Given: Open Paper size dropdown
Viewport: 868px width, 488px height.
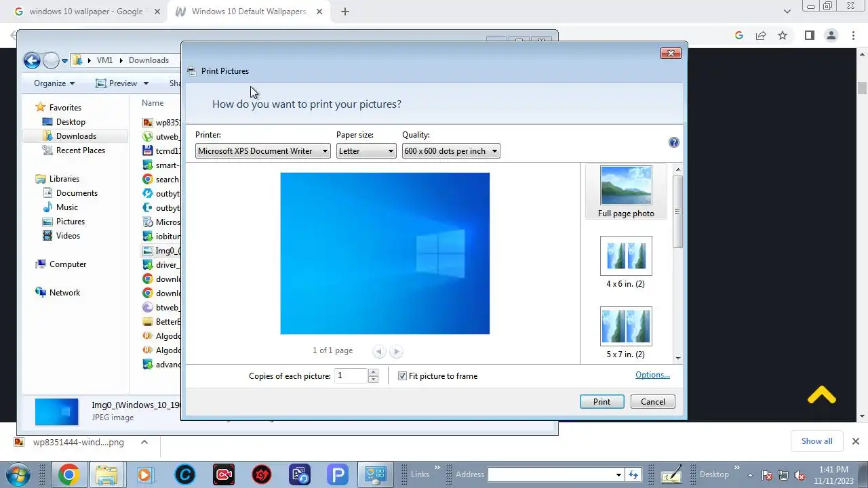Looking at the screenshot, I should pos(366,151).
